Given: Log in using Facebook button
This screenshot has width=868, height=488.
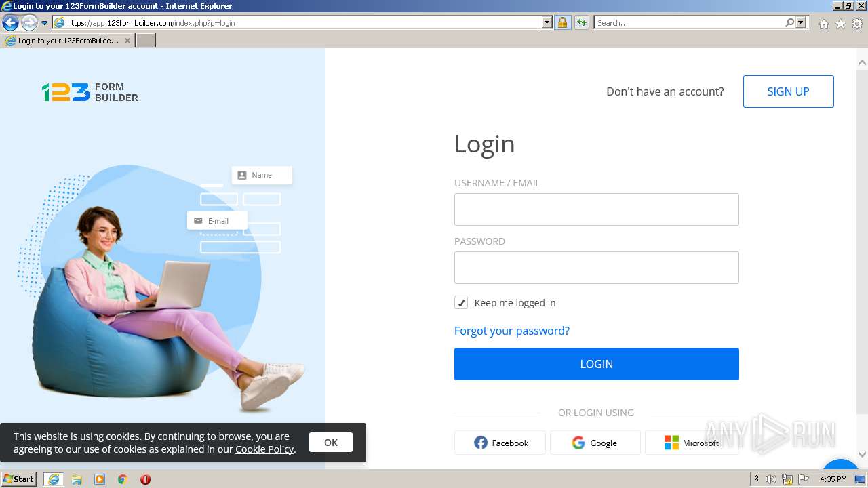Looking at the screenshot, I should point(500,443).
